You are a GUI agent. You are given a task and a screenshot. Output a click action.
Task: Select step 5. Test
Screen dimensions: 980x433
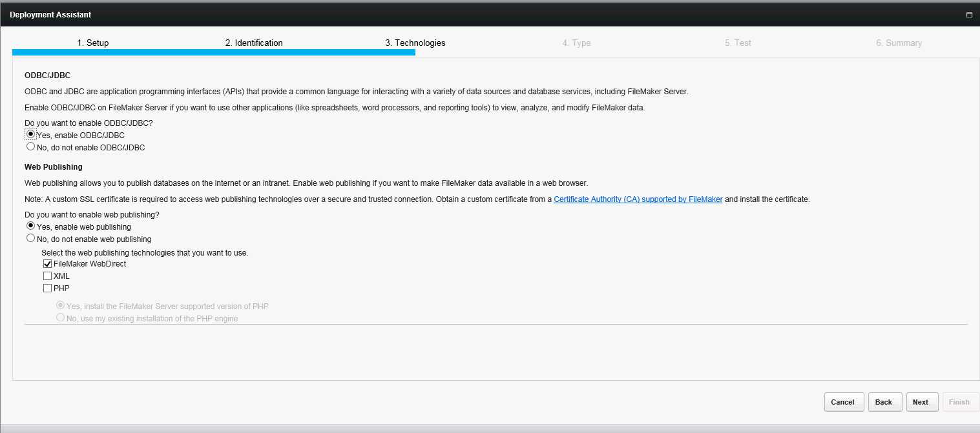(x=738, y=43)
